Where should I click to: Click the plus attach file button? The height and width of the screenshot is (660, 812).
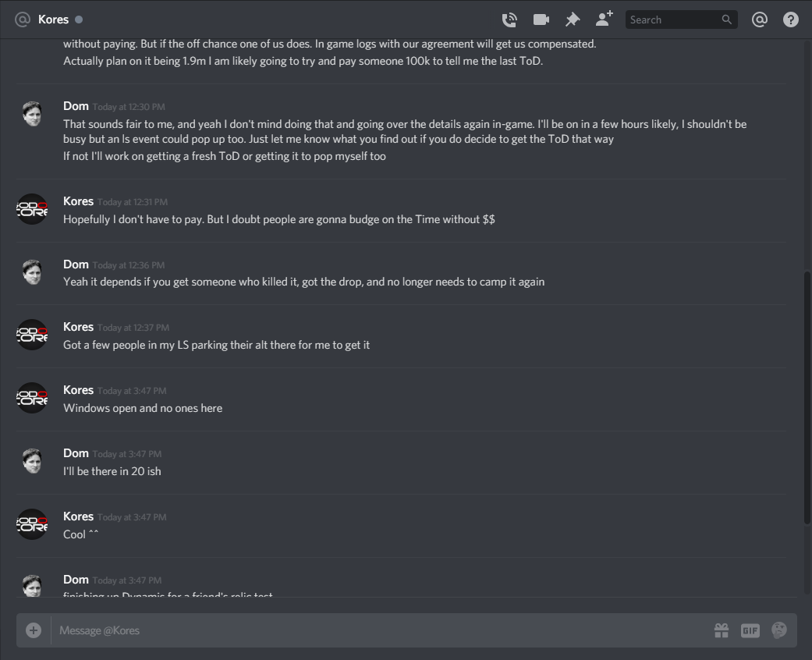tap(34, 630)
